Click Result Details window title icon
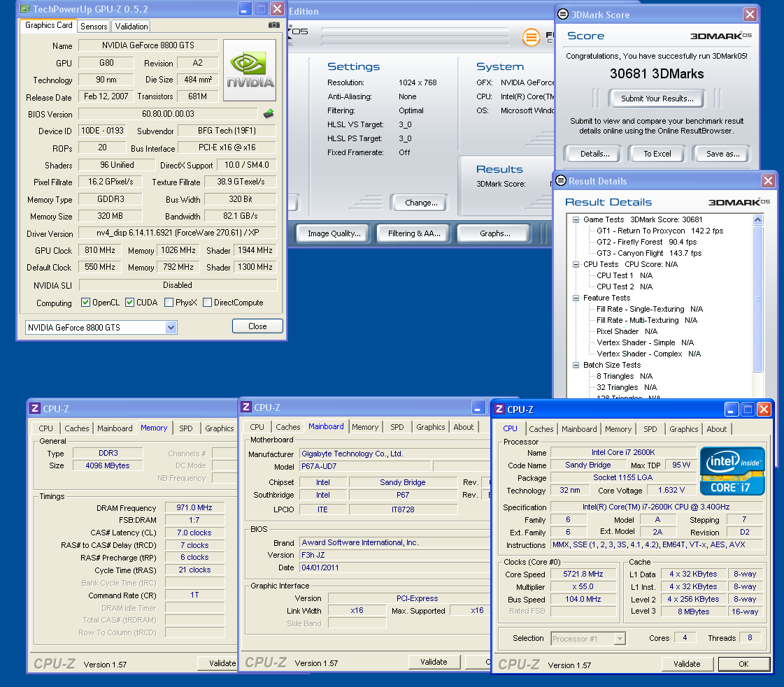The height and width of the screenshot is (687, 784). [561, 180]
